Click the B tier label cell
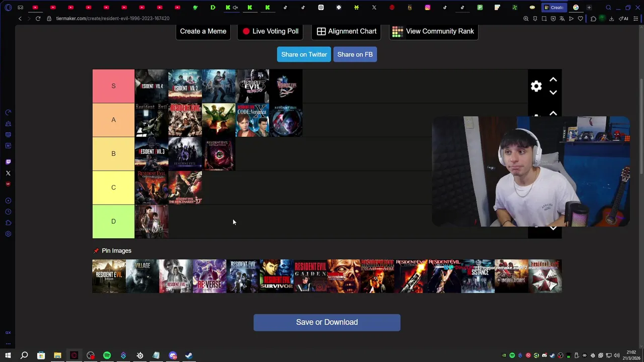 [x=113, y=153]
